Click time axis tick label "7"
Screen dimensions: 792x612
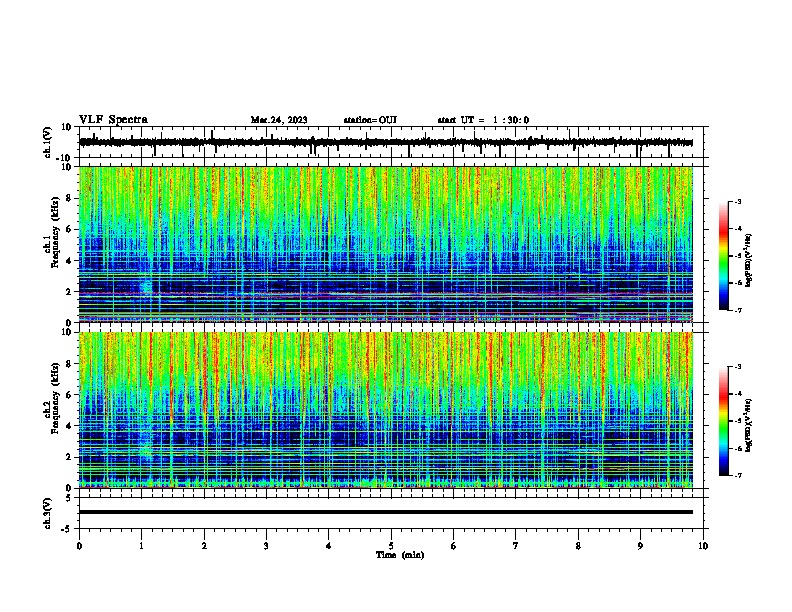click(x=516, y=546)
